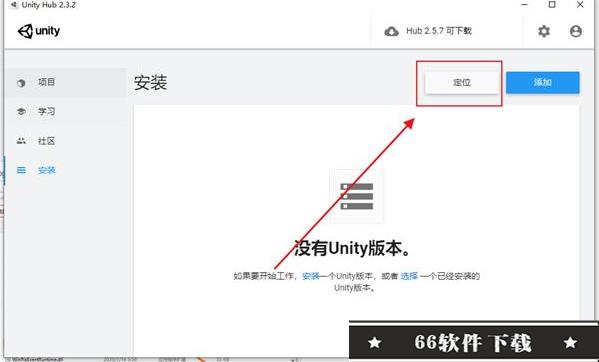Click the 学习 graduation cap icon
The height and width of the screenshot is (362, 599).
(x=21, y=112)
